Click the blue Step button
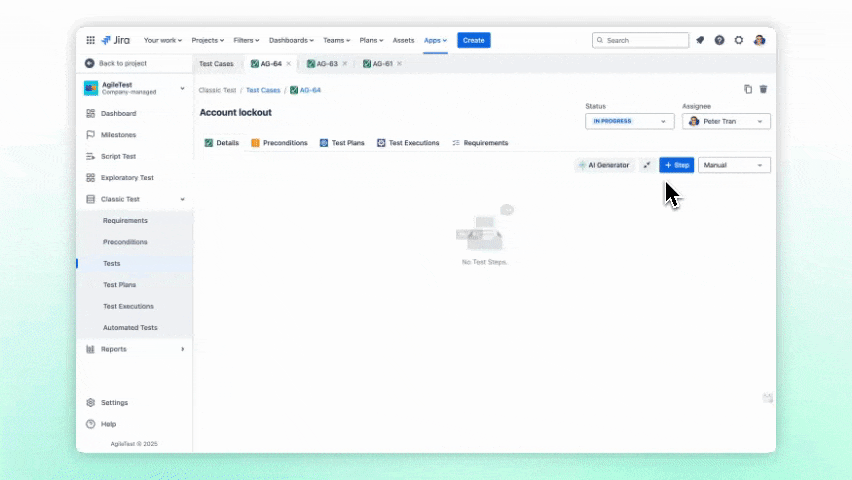 pos(677,165)
